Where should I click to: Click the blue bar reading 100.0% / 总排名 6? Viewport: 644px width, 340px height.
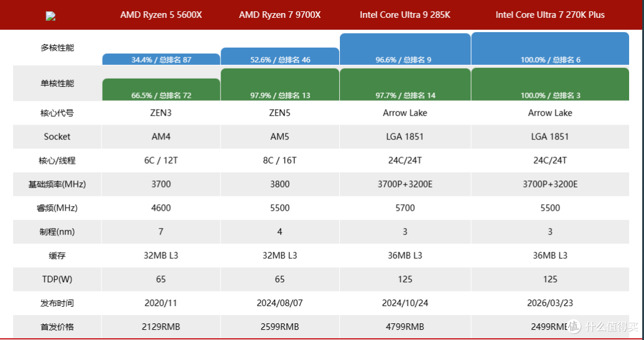click(550, 48)
